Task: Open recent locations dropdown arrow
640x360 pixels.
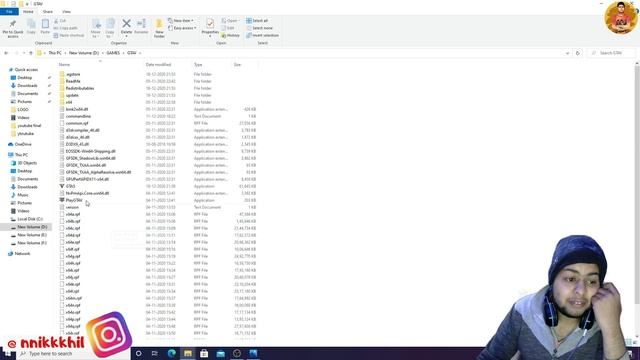Action: [24, 53]
